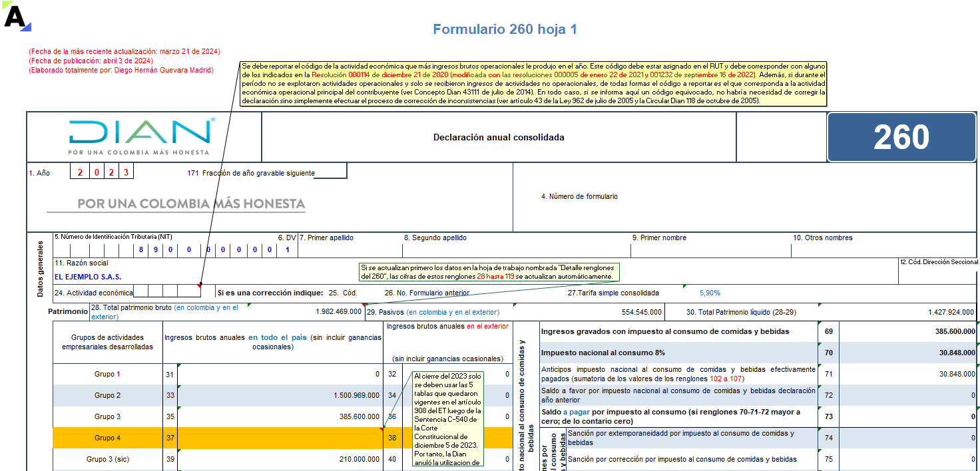The image size is (980, 471).
Task: Select the 'Grupo 3 (sic)' row label
Action: pos(108,459)
